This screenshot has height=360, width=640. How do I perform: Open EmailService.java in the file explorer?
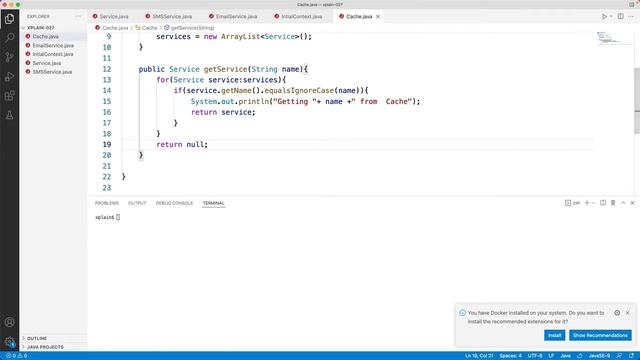click(53, 45)
